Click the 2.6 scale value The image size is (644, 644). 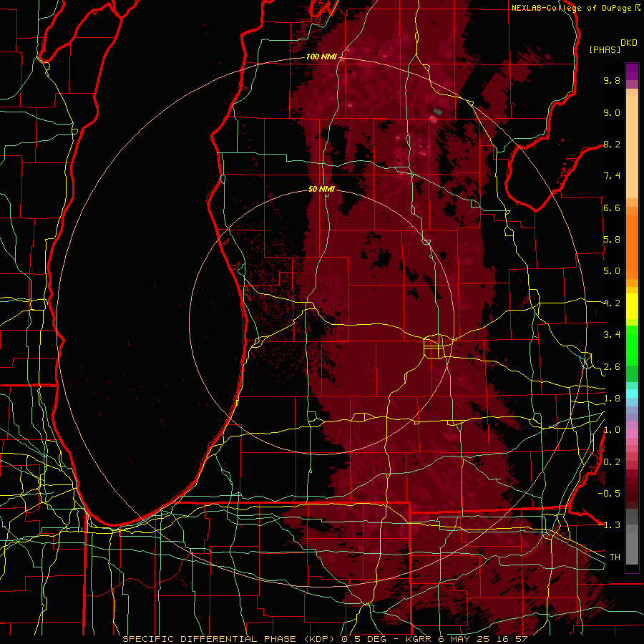pyautogui.click(x=612, y=367)
